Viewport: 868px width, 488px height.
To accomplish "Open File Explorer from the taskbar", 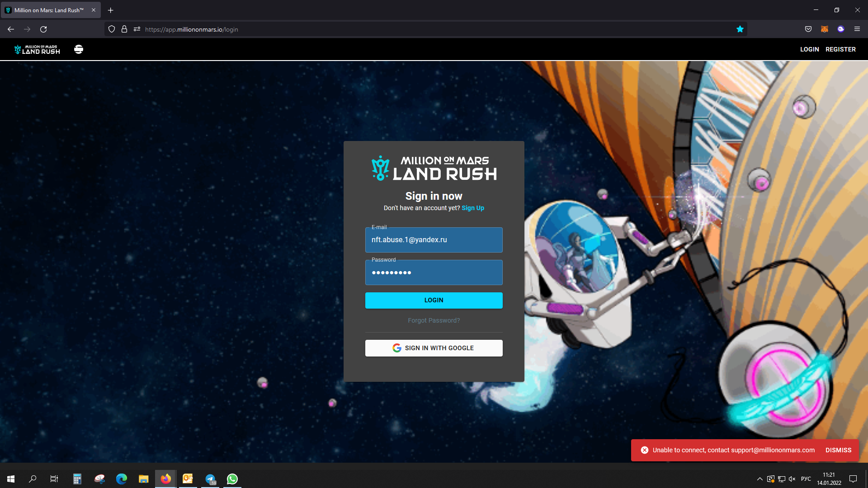I will click(144, 479).
